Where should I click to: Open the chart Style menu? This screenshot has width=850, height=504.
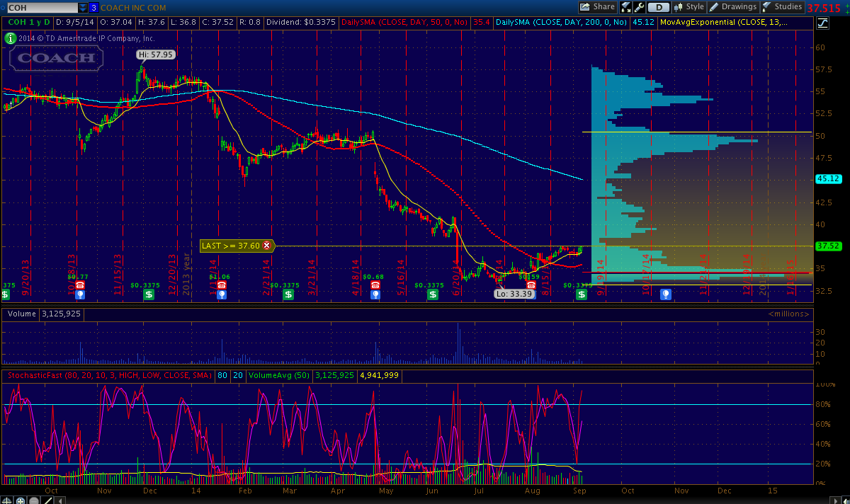tap(688, 7)
